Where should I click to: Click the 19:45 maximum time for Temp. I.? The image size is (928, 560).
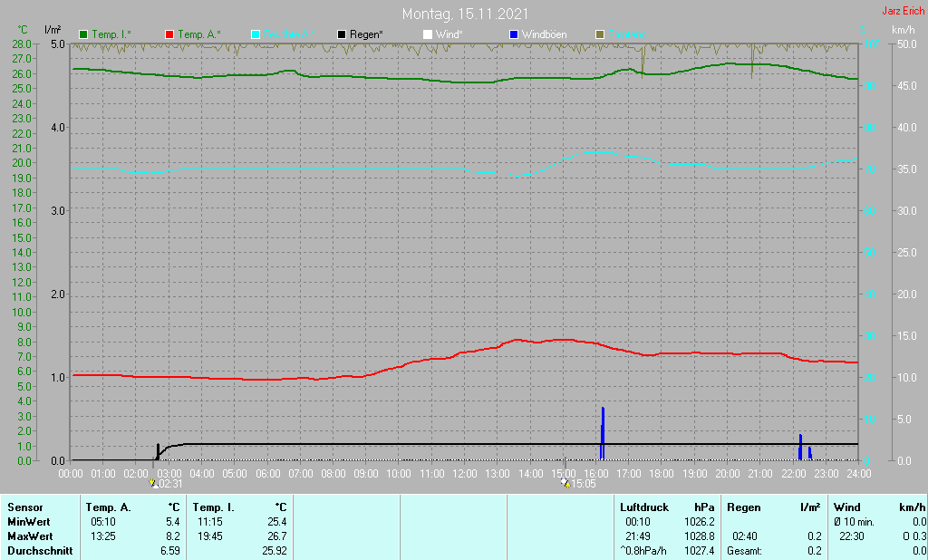[x=209, y=536]
